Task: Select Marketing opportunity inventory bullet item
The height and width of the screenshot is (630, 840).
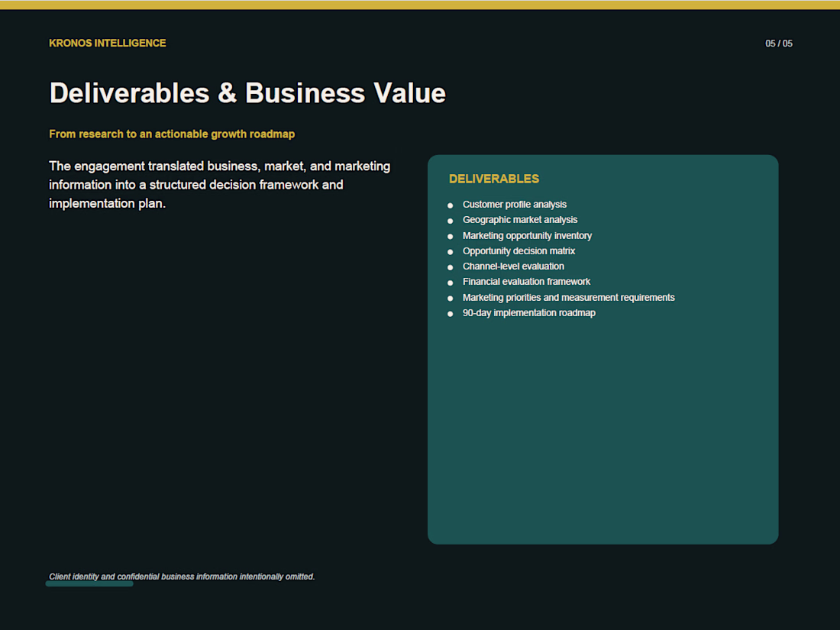Action: click(x=527, y=236)
